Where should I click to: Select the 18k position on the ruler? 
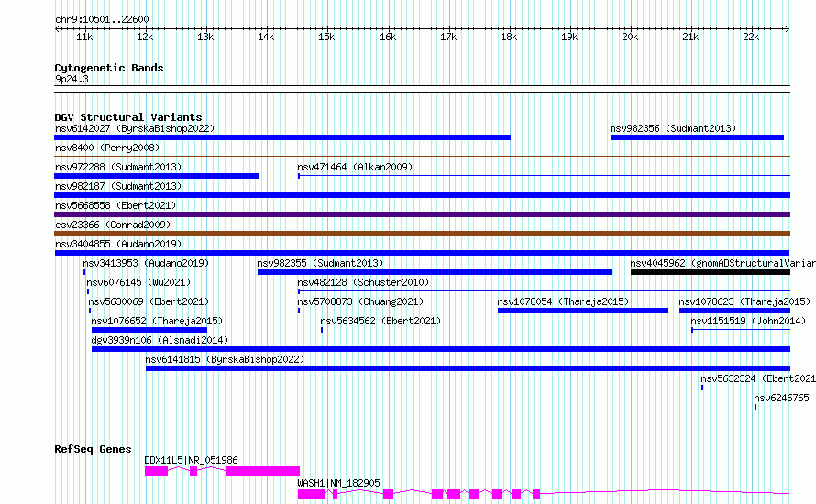tap(509, 37)
